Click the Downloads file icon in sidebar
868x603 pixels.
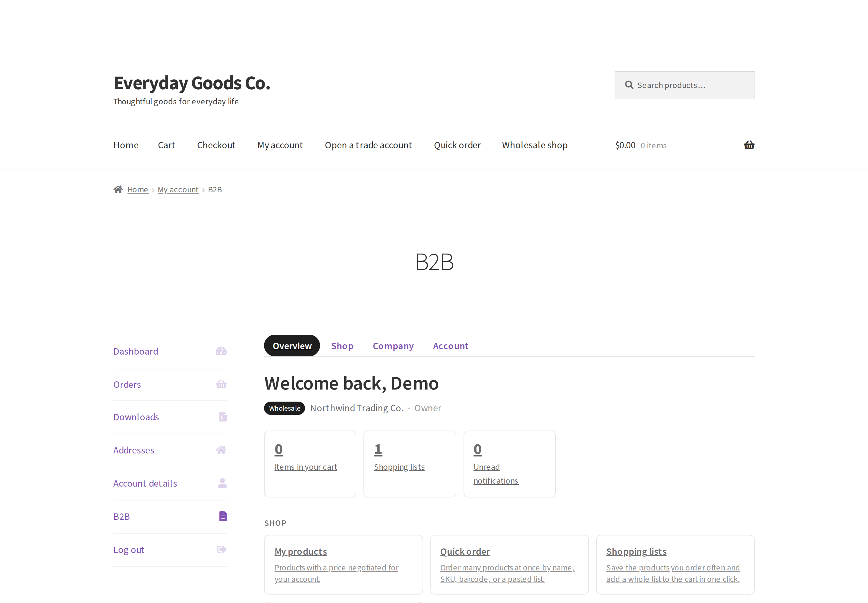(223, 417)
